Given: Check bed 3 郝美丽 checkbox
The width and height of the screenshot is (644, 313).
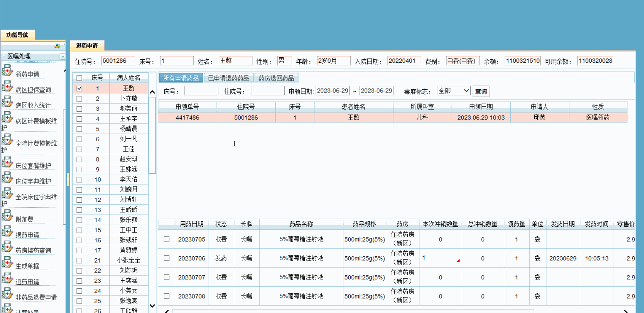Looking at the screenshot, I should coord(79,109).
